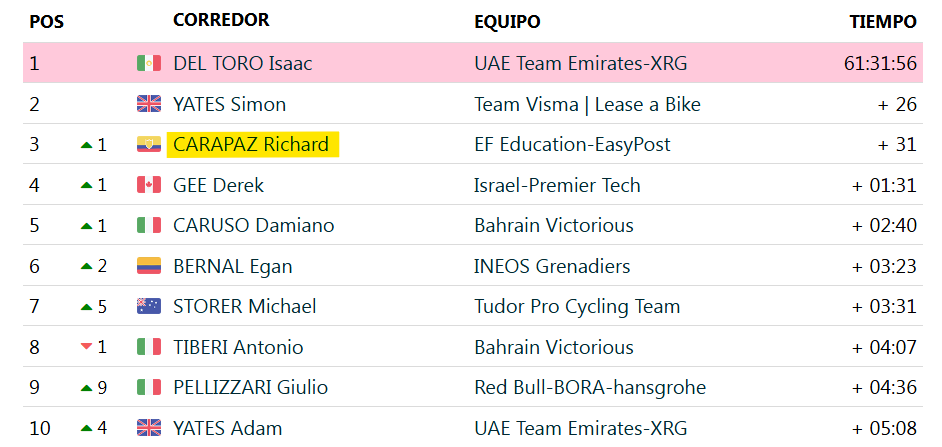Open highlighted CARAPAZ Richard rider link

pyautogui.click(x=251, y=144)
